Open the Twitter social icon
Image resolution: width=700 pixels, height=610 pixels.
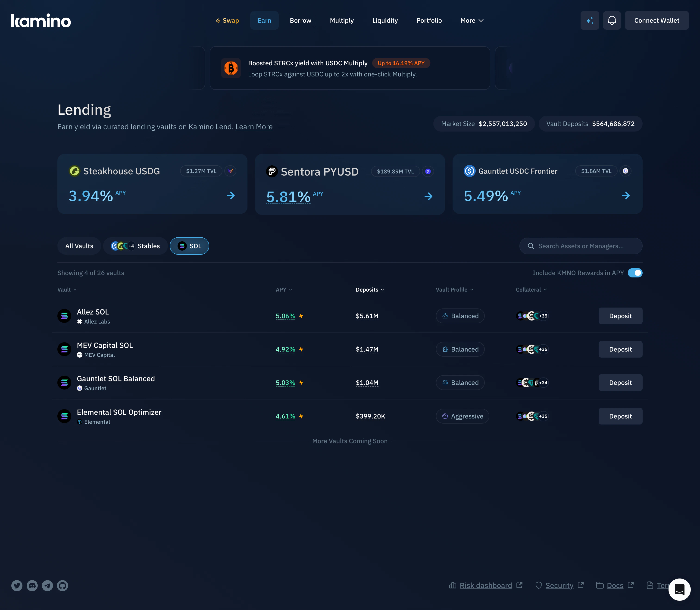[17, 585]
